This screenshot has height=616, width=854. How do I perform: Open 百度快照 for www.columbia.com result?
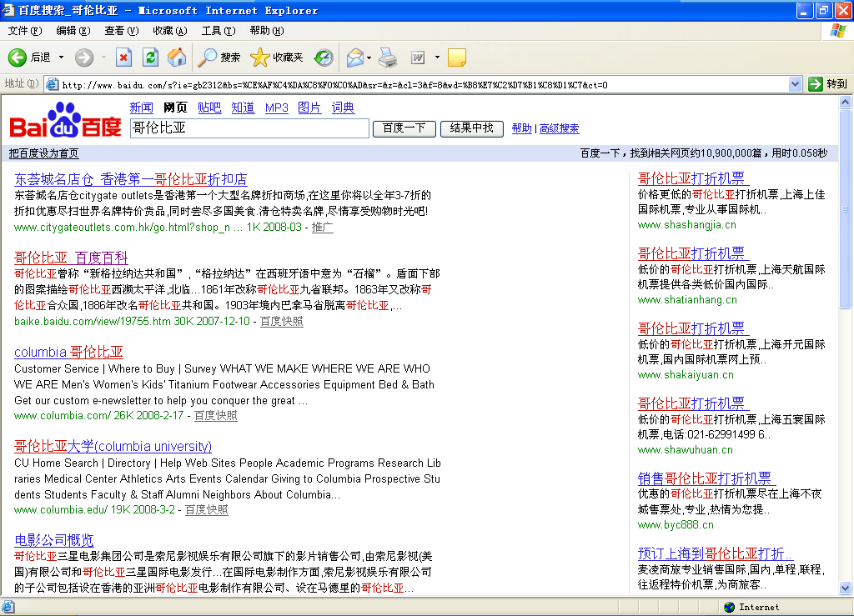tap(216, 415)
